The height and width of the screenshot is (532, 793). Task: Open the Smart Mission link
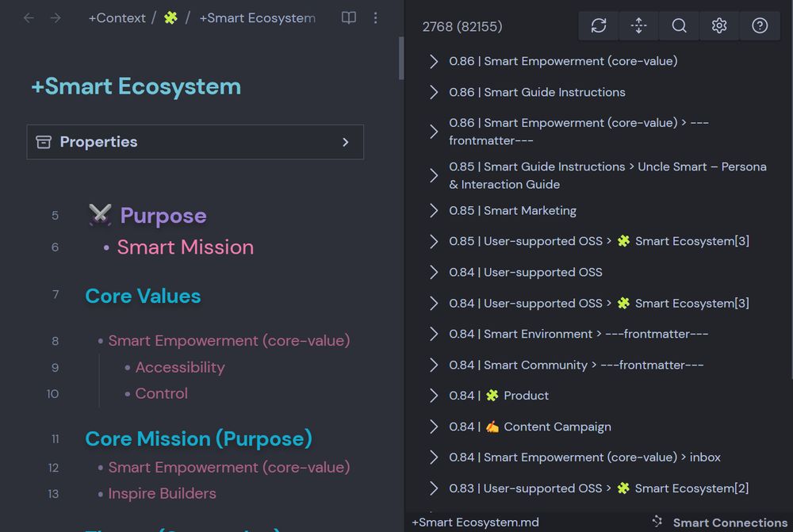click(x=185, y=247)
